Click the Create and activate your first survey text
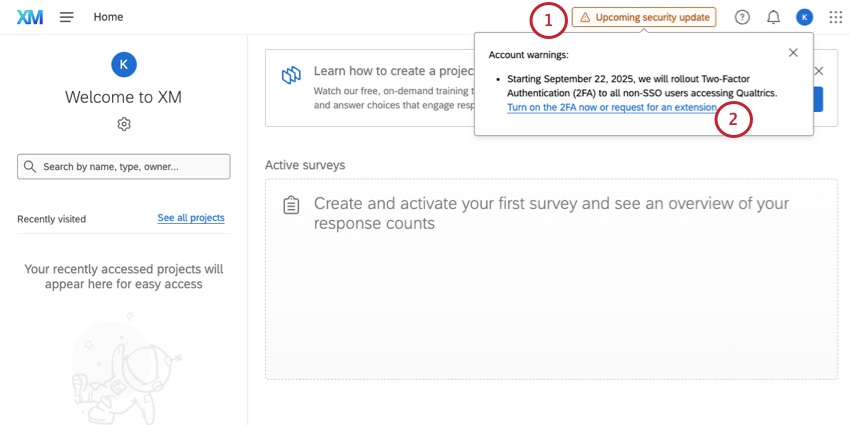 tap(551, 213)
